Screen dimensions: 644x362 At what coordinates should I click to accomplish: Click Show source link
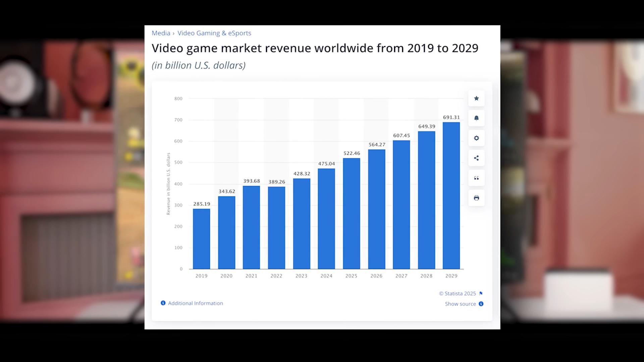coord(460,304)
